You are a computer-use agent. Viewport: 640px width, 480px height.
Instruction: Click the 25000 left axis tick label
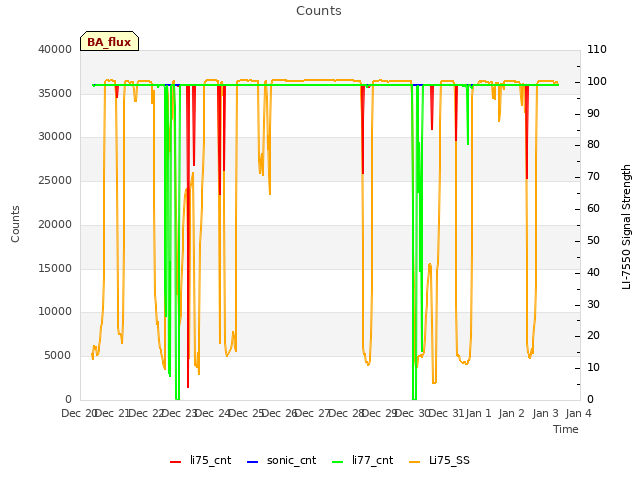click(55, 180)
